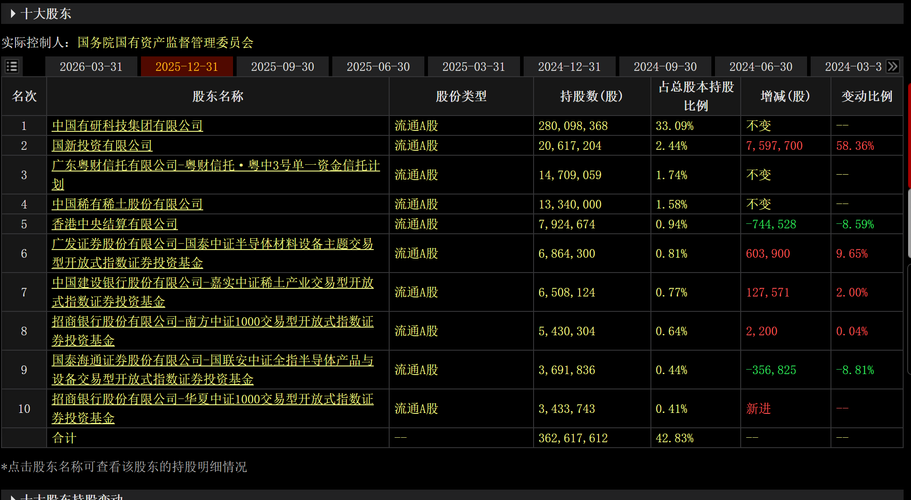This screenshot has height=500, width=911.
Task: Collapse the 十大股东 section triangle
Action: click(13, 13)
